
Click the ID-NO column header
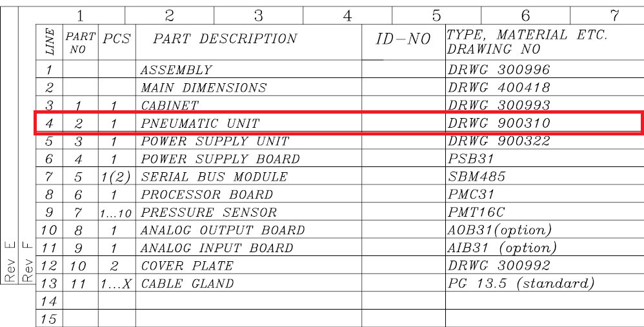403,40
